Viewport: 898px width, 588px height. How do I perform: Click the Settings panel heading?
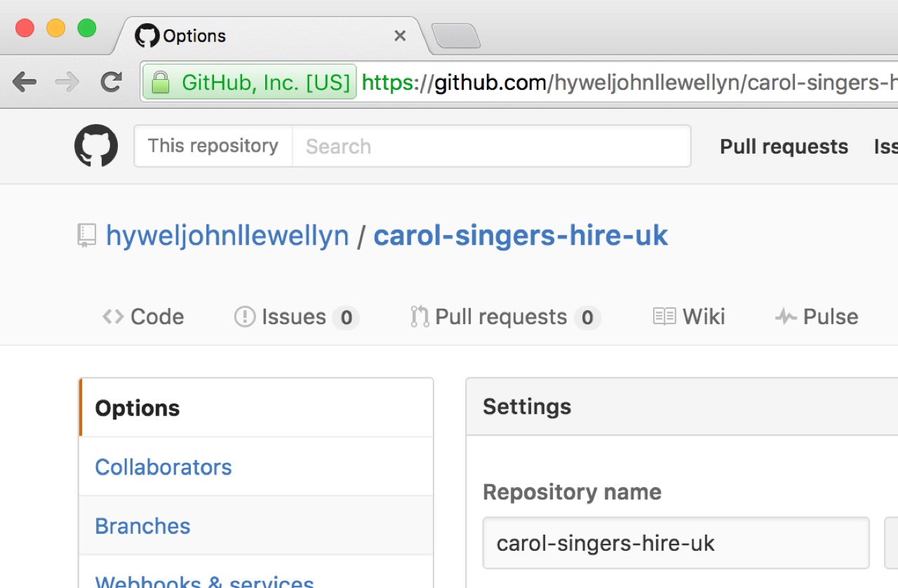(527, 406)
